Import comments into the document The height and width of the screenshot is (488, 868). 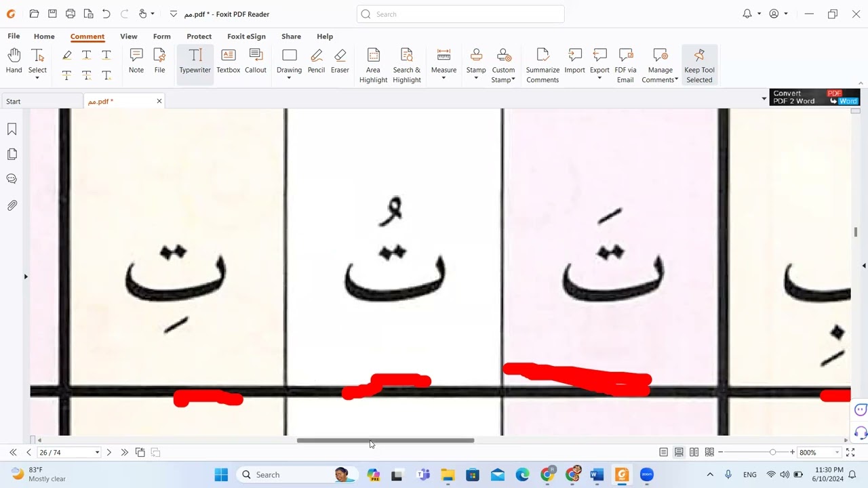[x=574, y=61]
